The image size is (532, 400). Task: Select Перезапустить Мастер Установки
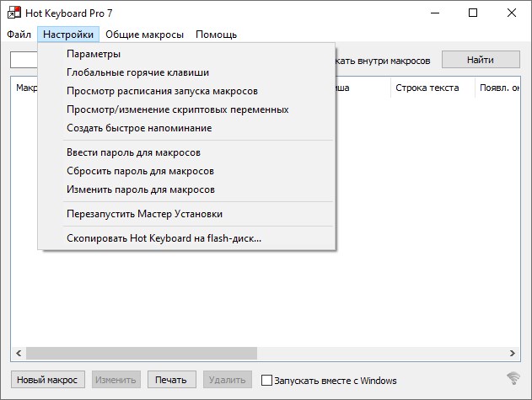point(144,214)
